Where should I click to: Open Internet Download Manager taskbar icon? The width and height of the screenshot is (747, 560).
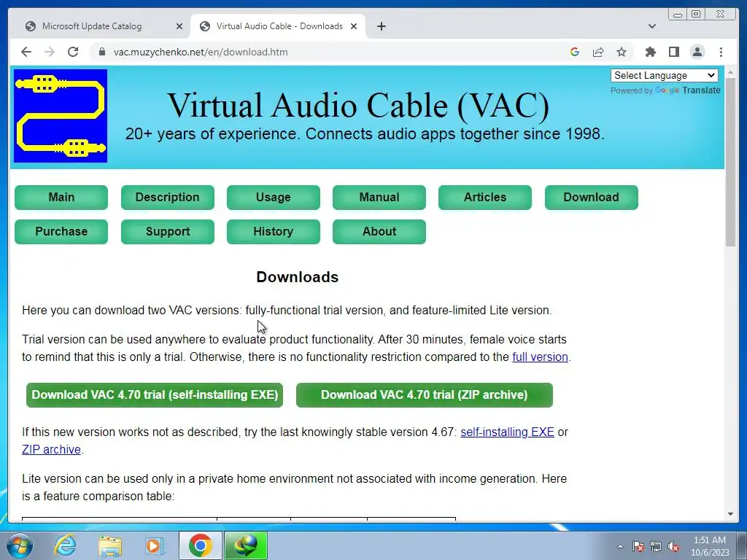[x=246, y=545]
